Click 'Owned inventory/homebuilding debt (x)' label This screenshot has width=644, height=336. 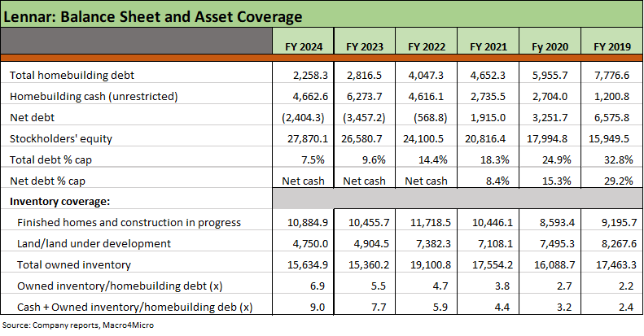pos(120,286)
